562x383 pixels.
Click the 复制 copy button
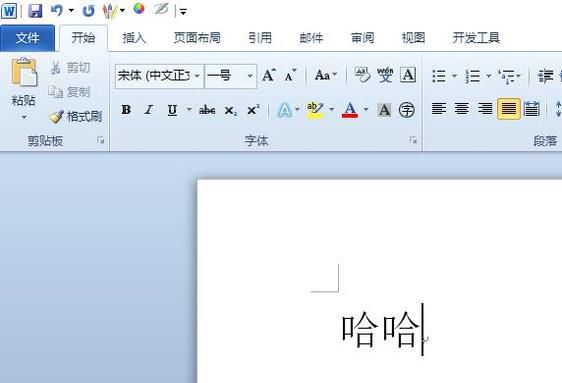tap(70, 92)
